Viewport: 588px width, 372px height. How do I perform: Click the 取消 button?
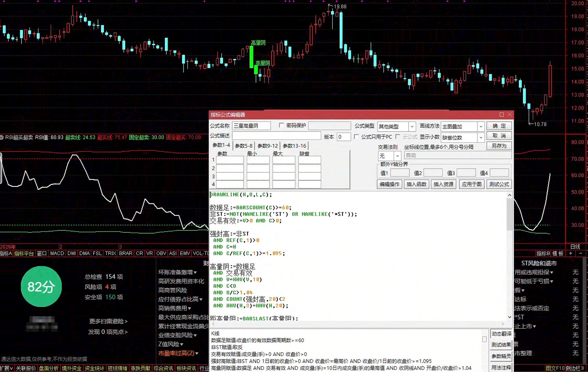tap(499, 136)
